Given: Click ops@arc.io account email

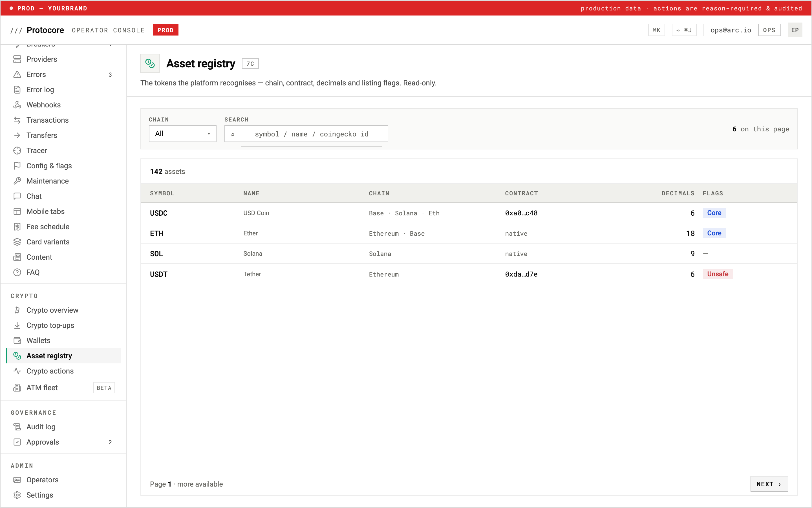Looking at the screenshot, I should click(731, 30).
